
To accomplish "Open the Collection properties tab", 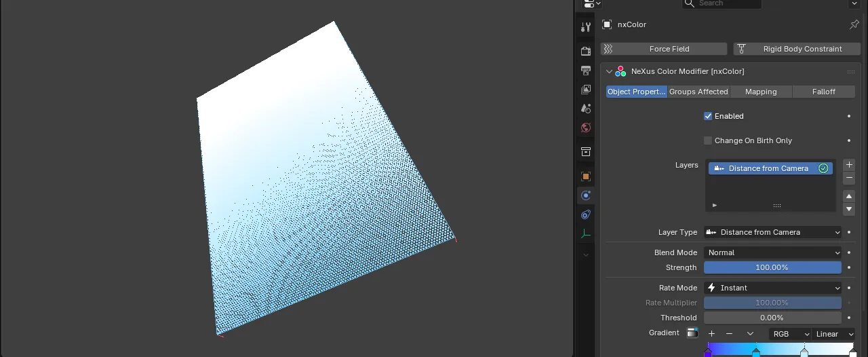I will point(586,152).
